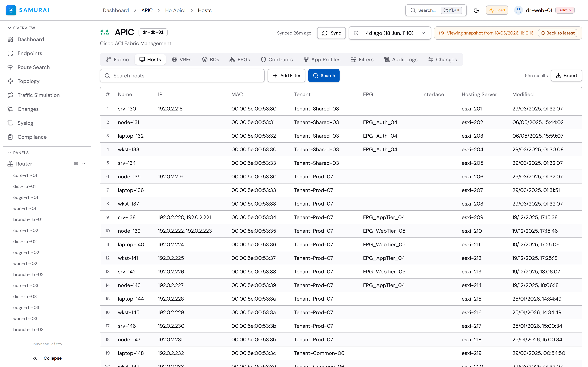Viewport: 588px width, 367px height.
Task: Collapse the Router panel chevron
Action: (84, 164)
